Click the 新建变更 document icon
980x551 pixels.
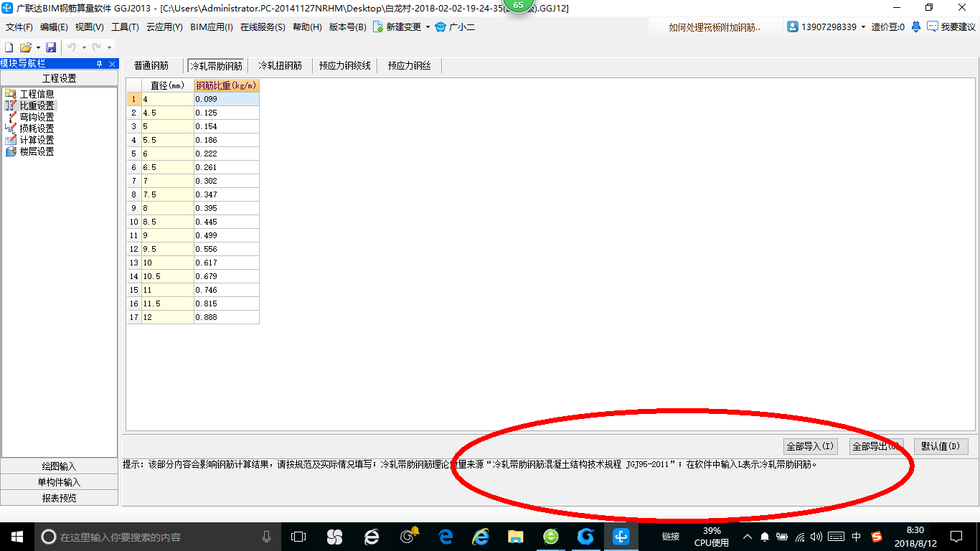377,27
